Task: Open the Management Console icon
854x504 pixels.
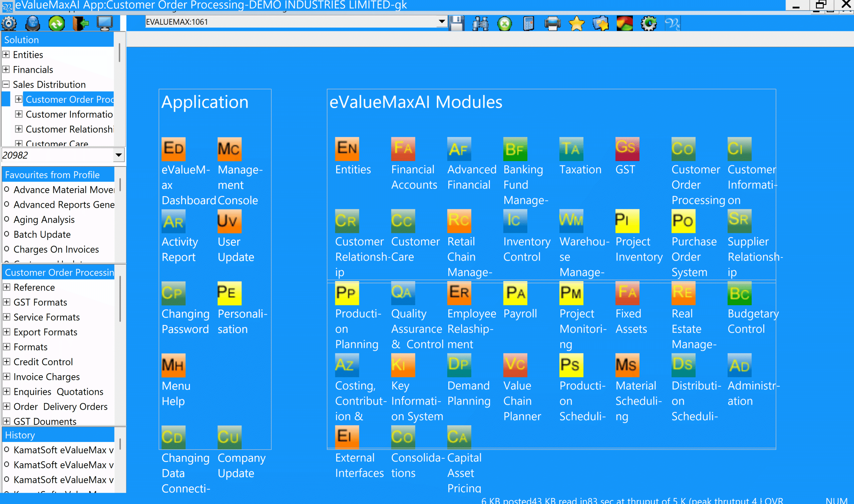Action: 230,149
